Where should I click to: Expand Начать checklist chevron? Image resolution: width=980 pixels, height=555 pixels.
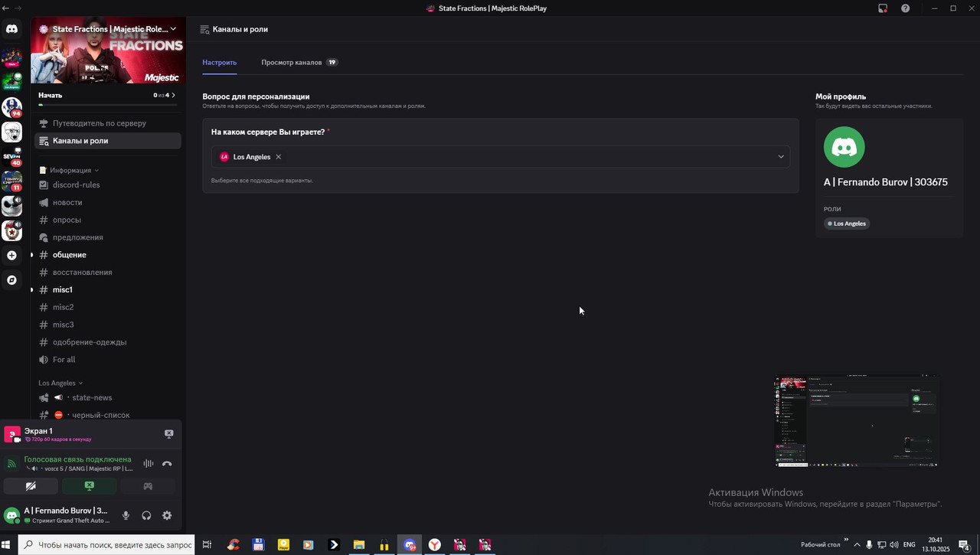tap(174, 95)
